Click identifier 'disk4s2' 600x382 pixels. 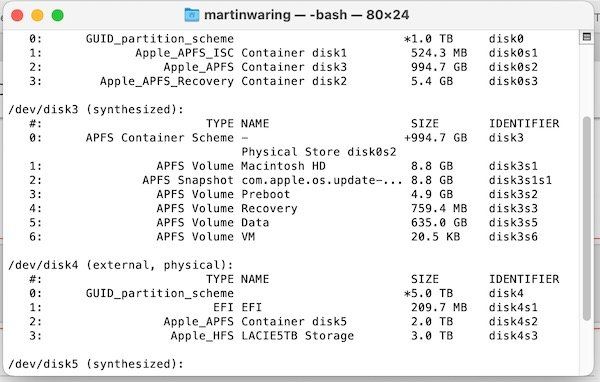(x=513, y=322)
